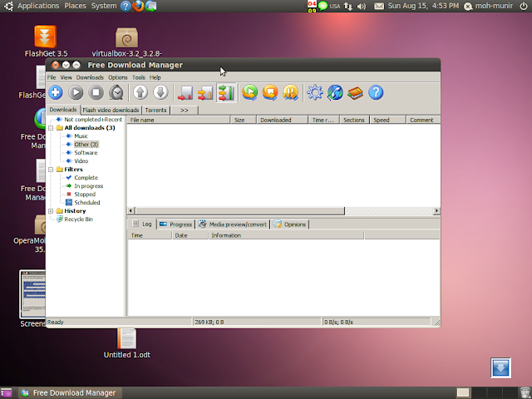Click the clock Schedule download icon

coord(117,93)
